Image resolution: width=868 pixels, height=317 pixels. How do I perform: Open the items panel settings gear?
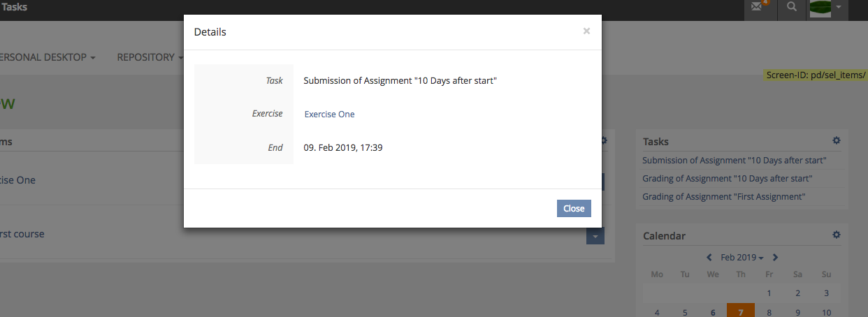point(605,140)
